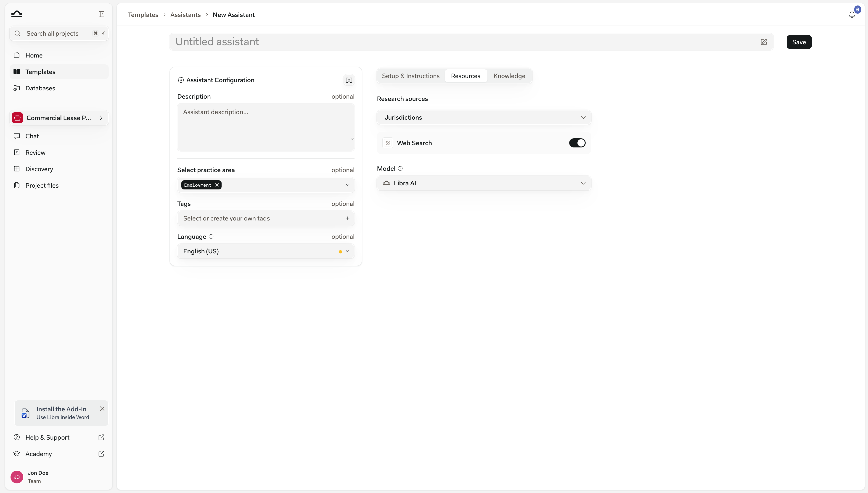
Task: Click the Research sources heading
Action: pos(402,99)
